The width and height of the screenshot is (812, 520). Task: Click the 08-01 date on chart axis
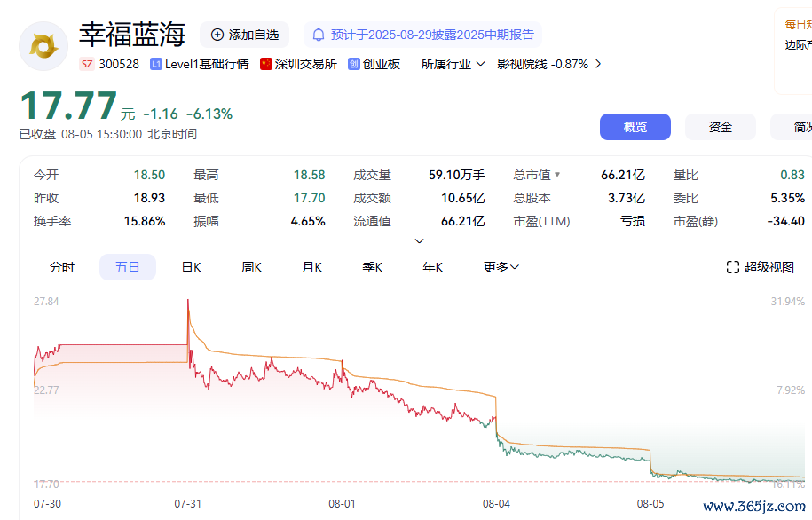point(342,503)
